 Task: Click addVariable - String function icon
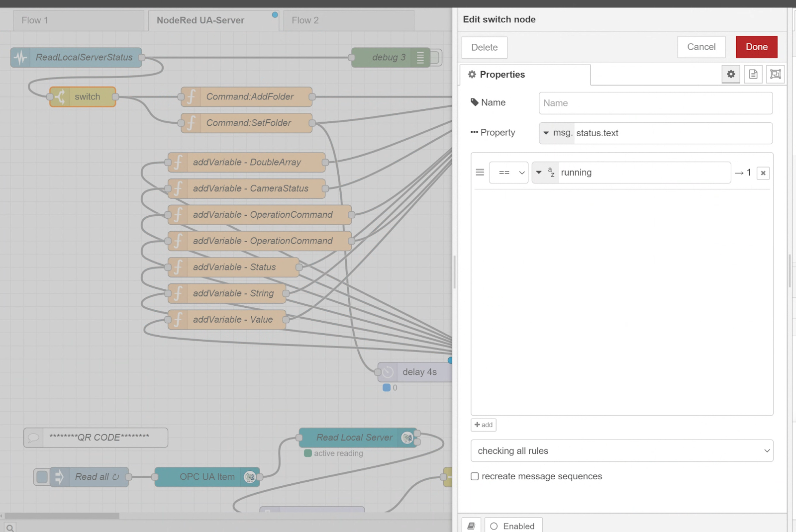178,293
